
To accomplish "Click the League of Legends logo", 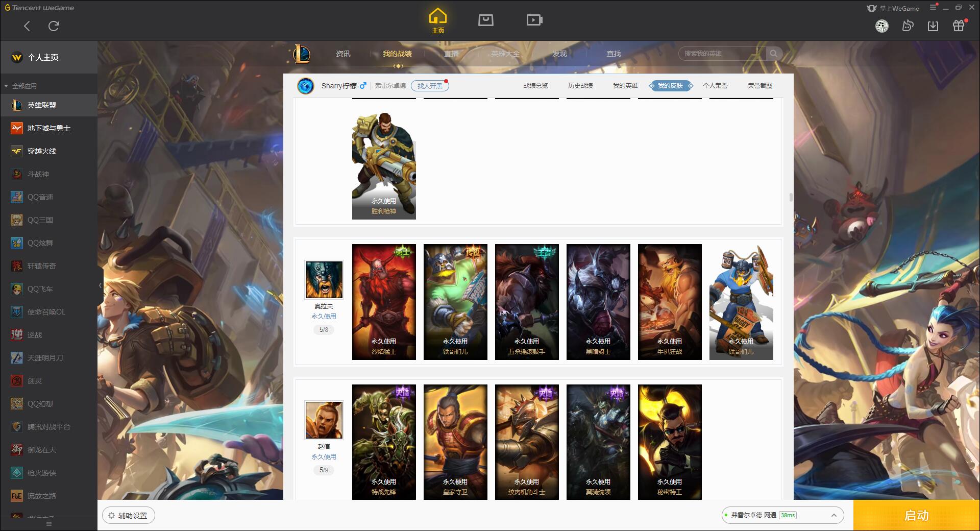I will tap(302, 54).
